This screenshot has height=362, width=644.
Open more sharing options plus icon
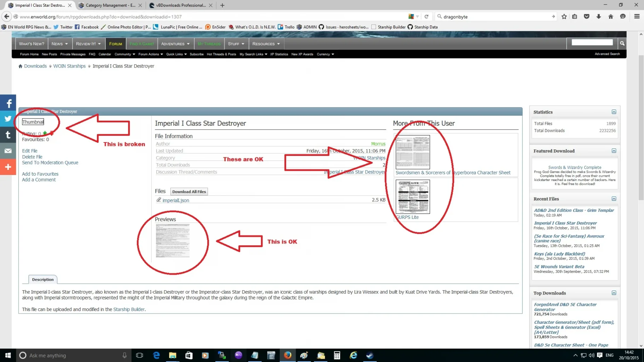tap(8, 167)
